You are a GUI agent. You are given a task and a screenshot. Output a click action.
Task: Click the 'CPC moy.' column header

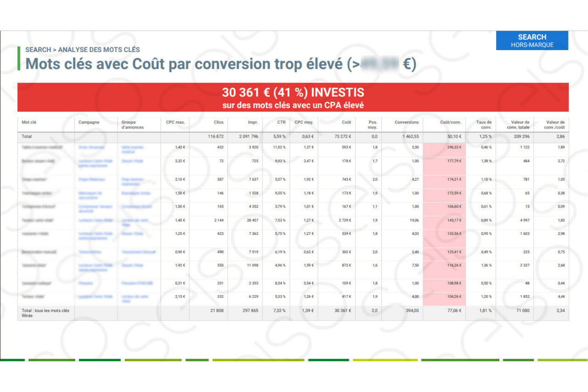[x=304, y=122]
